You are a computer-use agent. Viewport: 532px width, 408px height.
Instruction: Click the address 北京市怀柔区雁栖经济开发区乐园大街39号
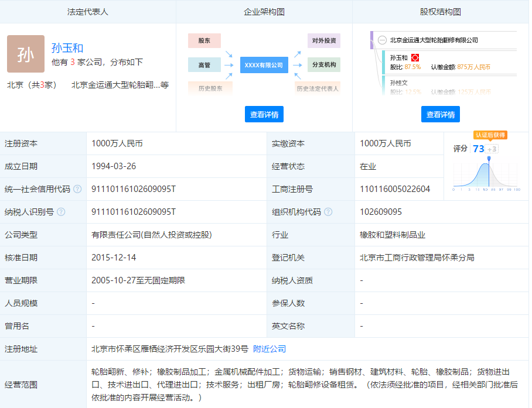tap(170, 349)
